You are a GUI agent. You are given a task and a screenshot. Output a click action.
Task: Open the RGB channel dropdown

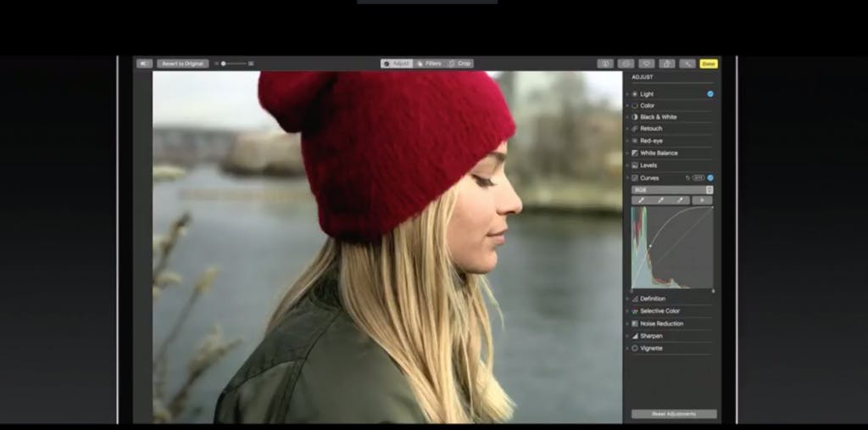[x=672, y=190]
